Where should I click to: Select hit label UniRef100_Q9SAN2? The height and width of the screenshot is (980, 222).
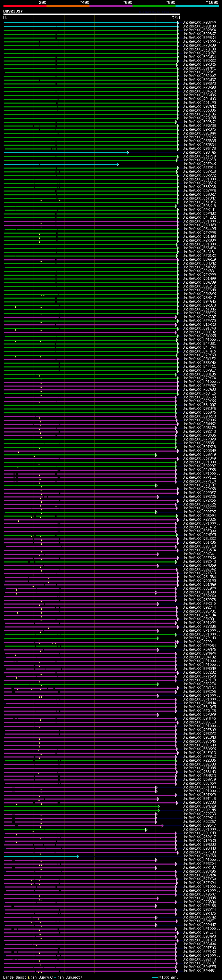[x=199, y=106]
